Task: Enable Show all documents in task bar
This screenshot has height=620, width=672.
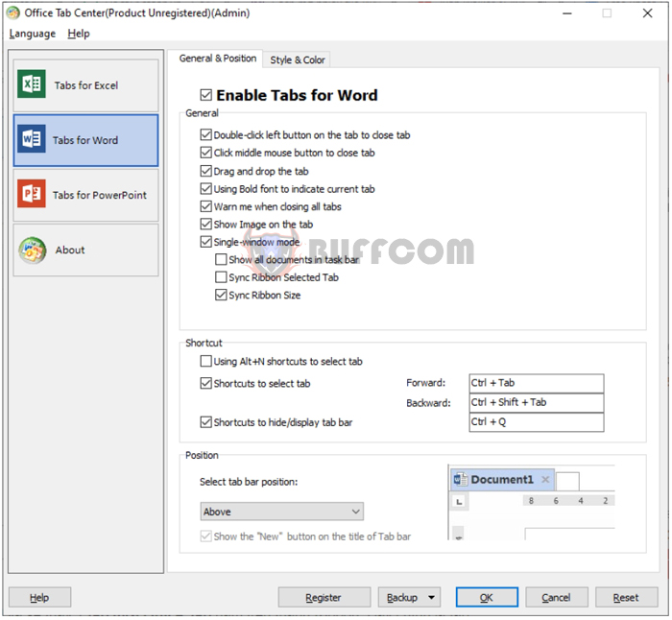Action: point(221,259)
